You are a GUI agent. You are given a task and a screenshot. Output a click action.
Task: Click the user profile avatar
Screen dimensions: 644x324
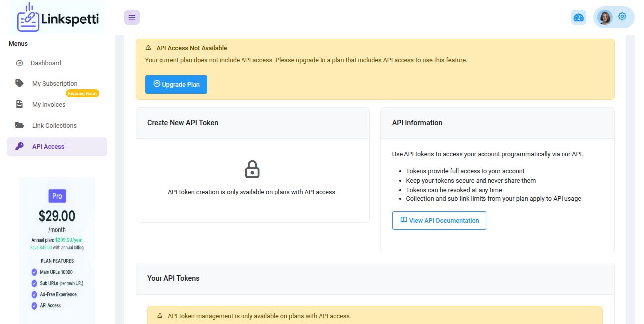[605, 17]
